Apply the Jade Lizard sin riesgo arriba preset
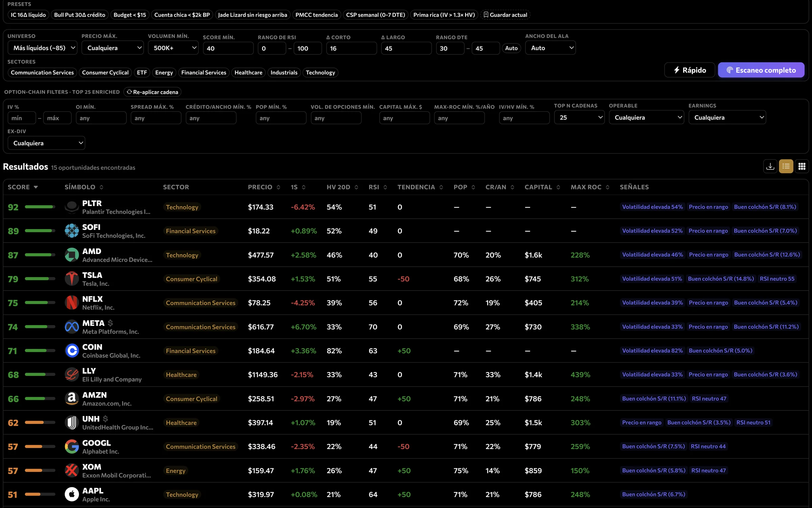812x508 pixels. [x=253, y=15]
